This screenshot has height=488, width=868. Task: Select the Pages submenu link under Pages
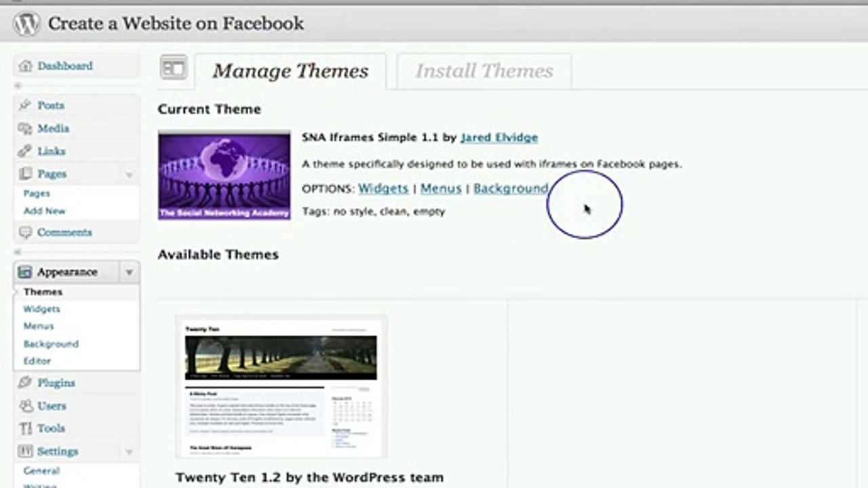(x=37, y=193)
